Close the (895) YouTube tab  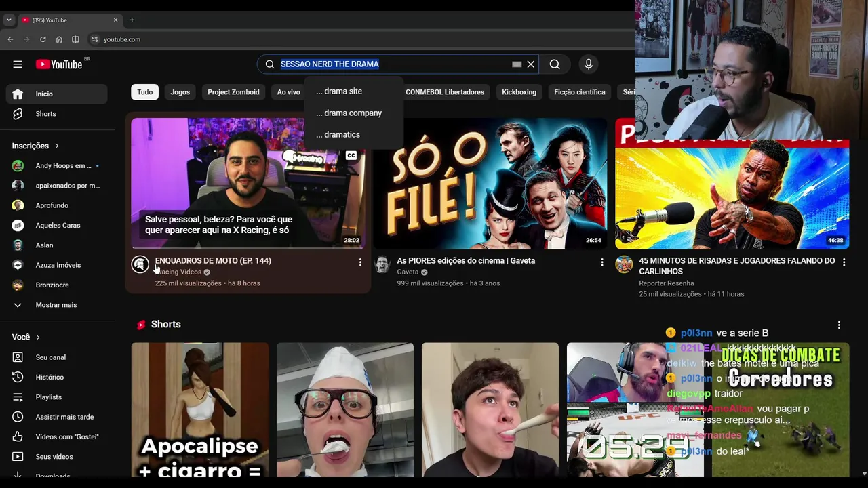click(115, 20)
